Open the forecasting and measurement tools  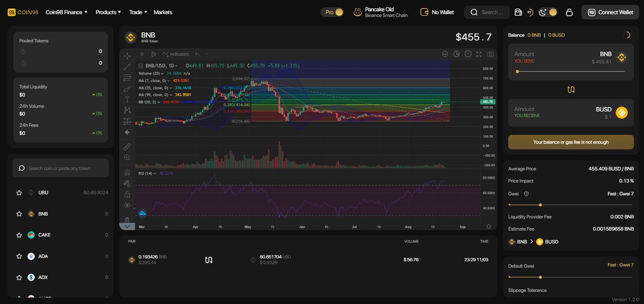click(x=127, y=121)
